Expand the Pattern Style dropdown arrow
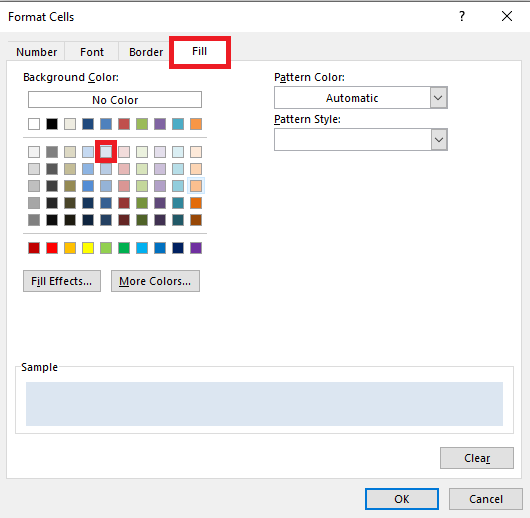The width and height of the screenshot is (530, 518). pos(438,139)
